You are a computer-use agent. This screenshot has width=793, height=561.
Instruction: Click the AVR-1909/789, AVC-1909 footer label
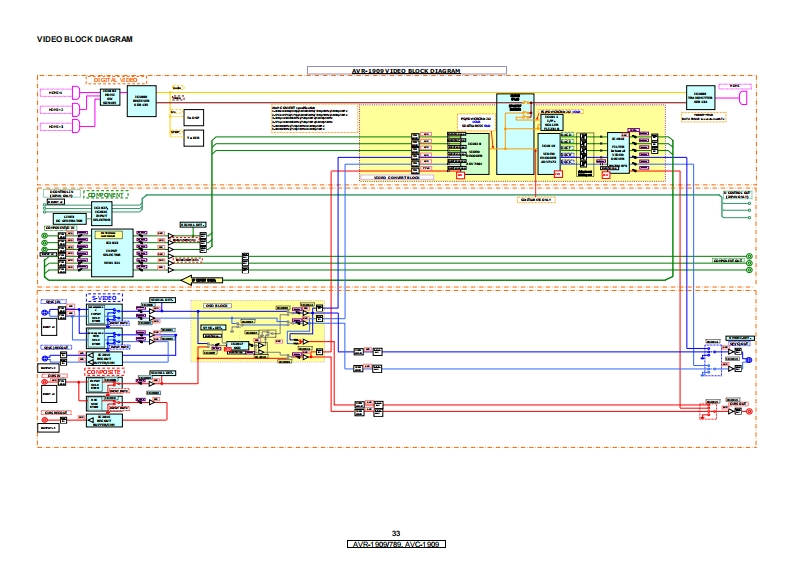pyautogui.click(x=396, y=544)
